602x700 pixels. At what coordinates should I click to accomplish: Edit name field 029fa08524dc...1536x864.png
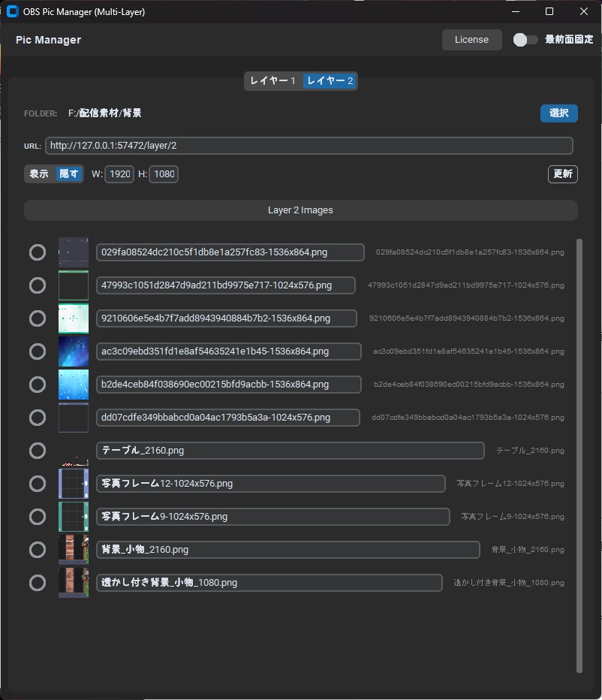coord(230,252)
